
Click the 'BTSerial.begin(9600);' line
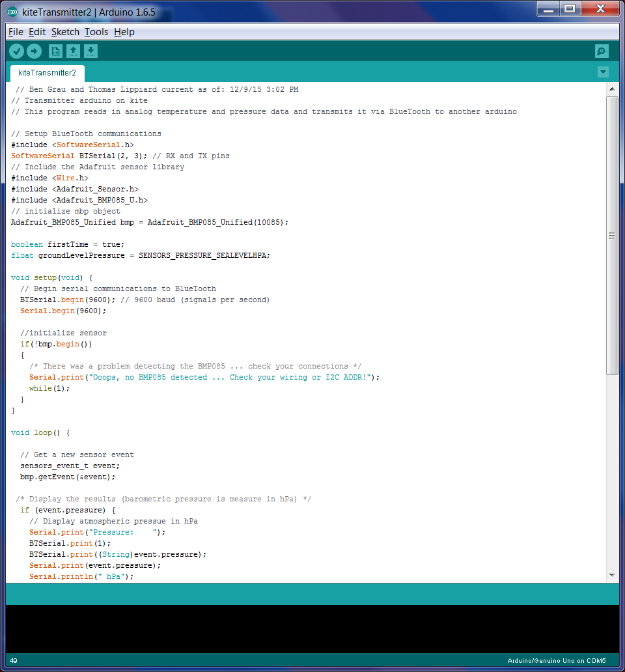click(x=145, y=300)
